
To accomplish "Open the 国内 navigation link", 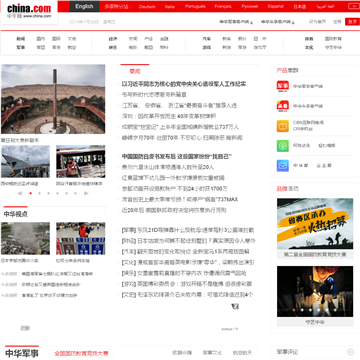I will [41, 39].
